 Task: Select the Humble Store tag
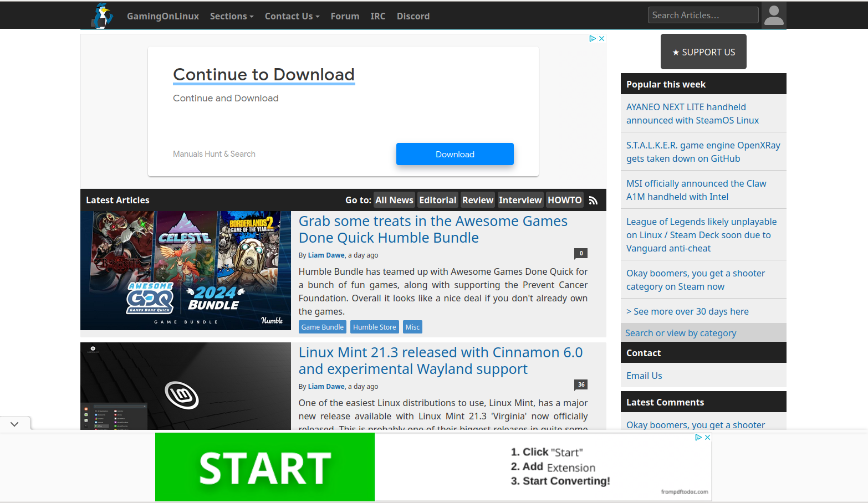pos(375,327)
